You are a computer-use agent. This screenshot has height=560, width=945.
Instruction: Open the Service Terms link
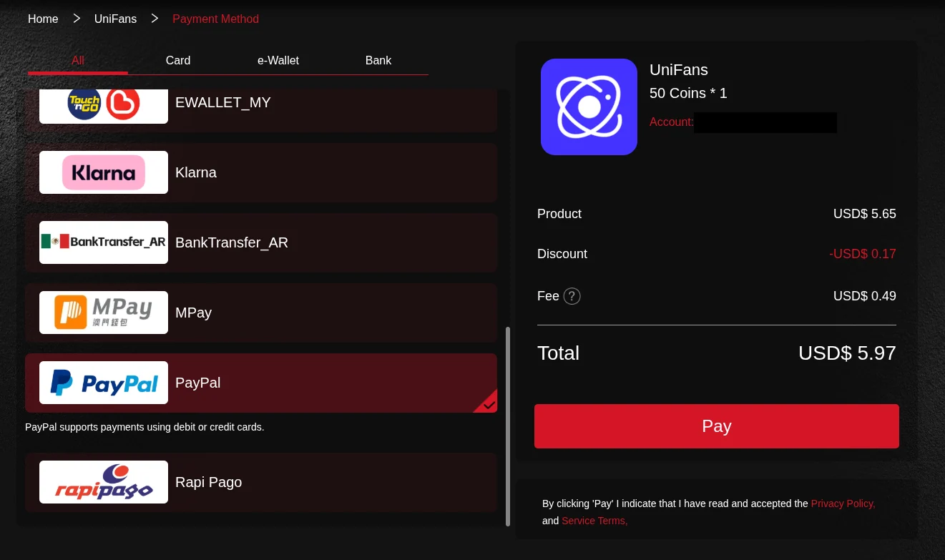point(594,521)
